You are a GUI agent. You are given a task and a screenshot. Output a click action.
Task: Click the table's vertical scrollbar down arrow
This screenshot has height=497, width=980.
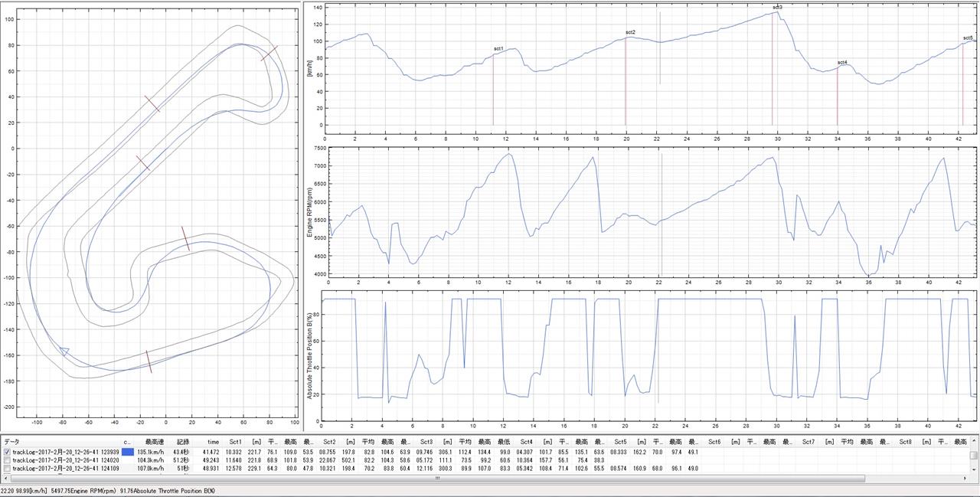[974, 469]
